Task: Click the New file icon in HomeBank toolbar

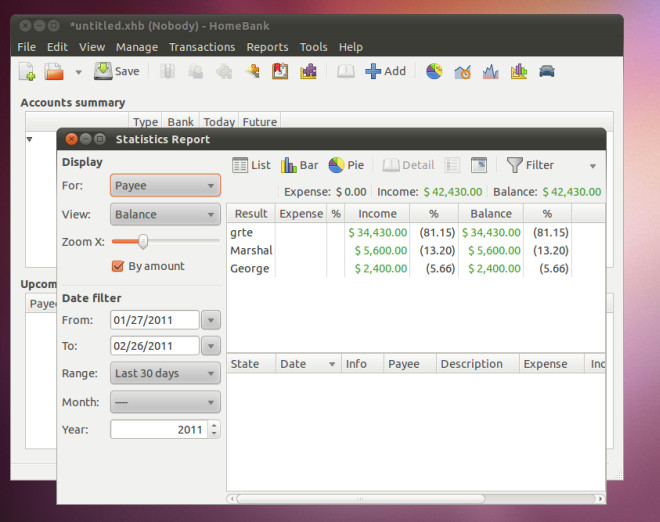Action: coord(27,72)
